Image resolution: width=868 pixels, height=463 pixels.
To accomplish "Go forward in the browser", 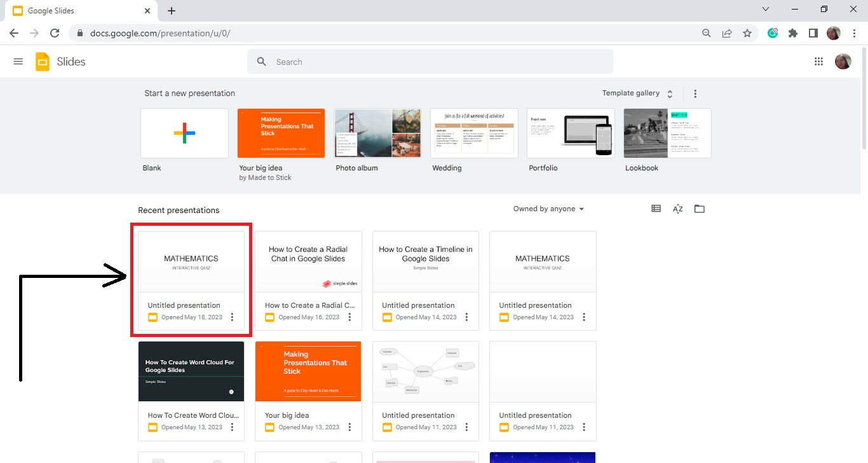I will coord(34,33).
